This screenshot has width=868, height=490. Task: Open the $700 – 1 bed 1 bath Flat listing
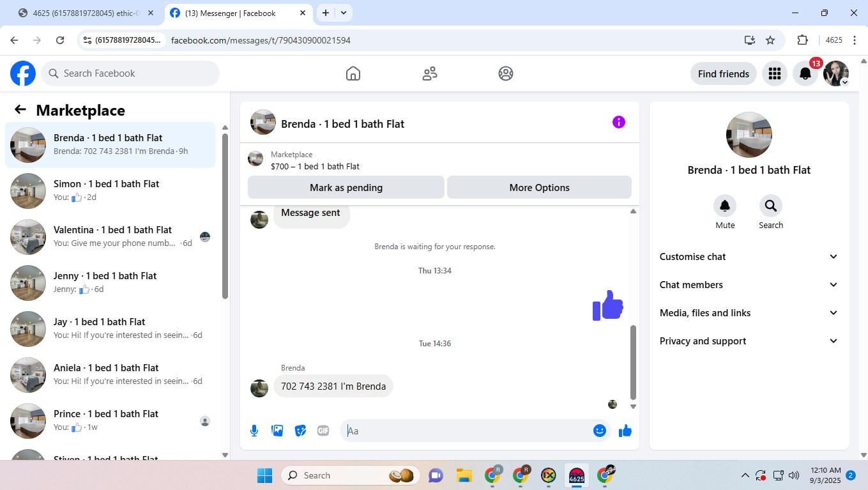(x=315, y=166)
